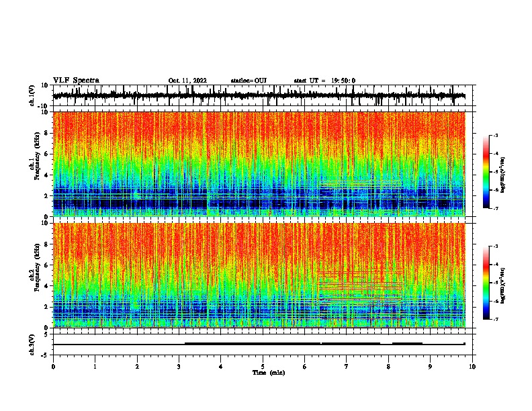The image size is (532, 411).
Task: Click the ch.1 color scale bar
Action: point(486,172)
